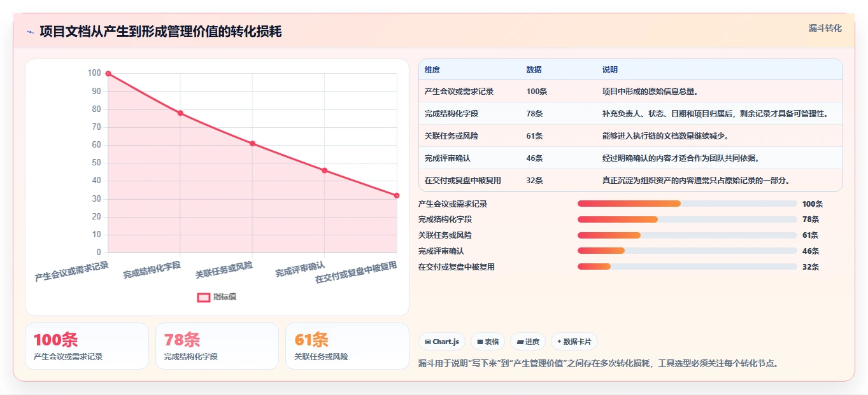Click the 100条 progress bar
The width and height of the screenshot is (868, 395).
tap(687, 204)
